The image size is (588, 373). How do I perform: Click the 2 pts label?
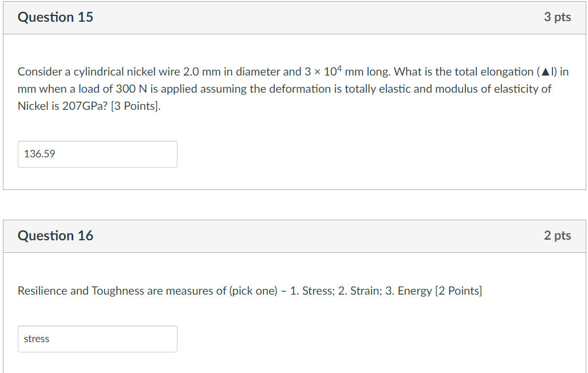(x=557, y=236)
